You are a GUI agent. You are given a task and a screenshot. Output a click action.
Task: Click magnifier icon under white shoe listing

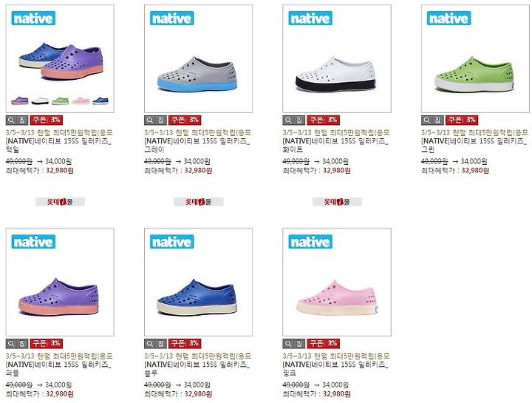coord(287,120)
